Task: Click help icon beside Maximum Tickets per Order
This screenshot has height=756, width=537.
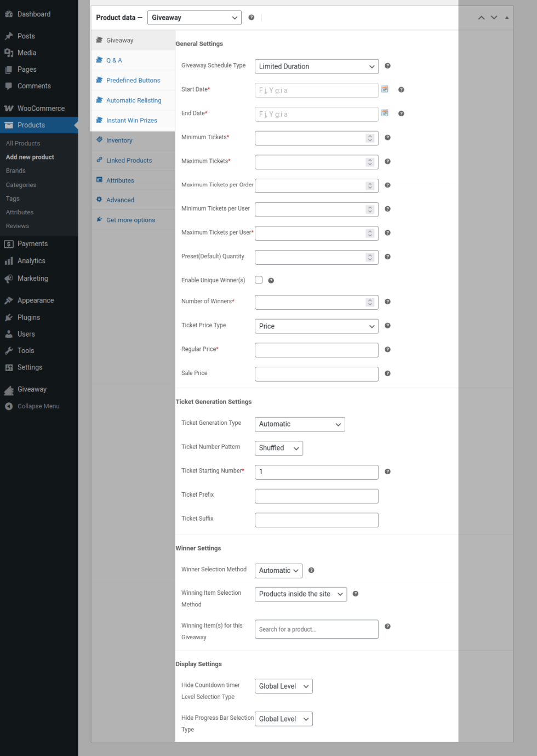Action: click(x=387, y=185)
